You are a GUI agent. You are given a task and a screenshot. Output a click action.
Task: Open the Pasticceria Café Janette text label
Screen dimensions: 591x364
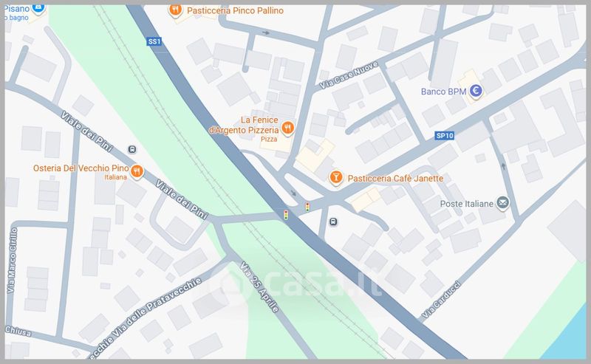point(395,178)
